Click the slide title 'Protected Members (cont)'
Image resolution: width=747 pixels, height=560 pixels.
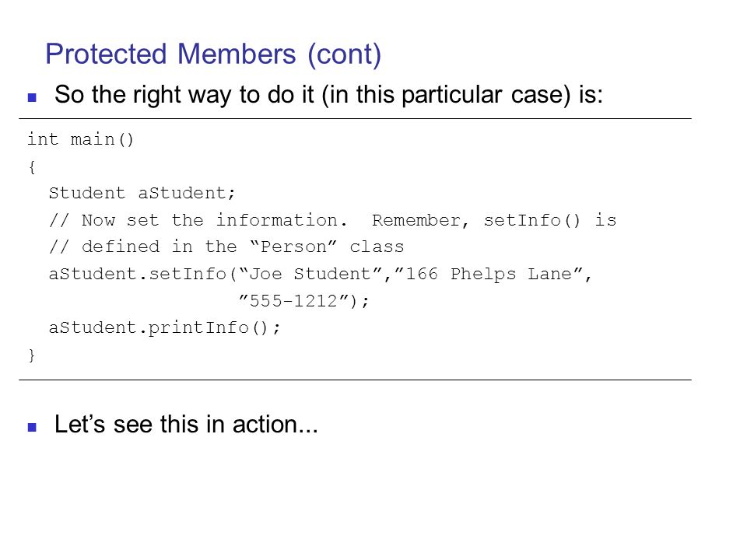(x=213, y=54)
